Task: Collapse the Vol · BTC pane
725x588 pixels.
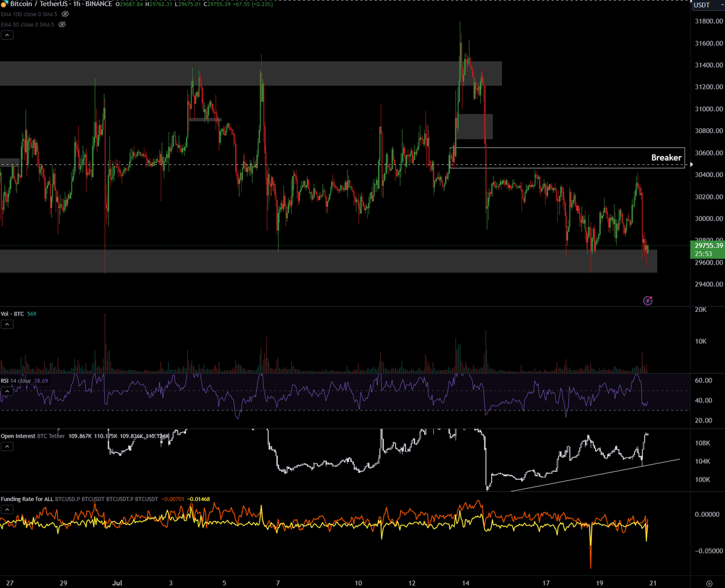Action: 7,324
